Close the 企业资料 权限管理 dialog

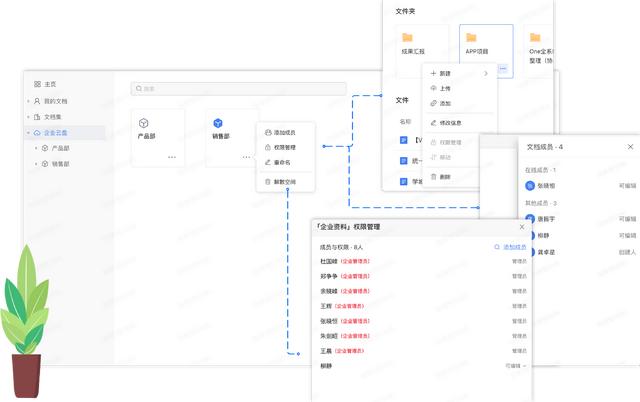click(522, 227)
